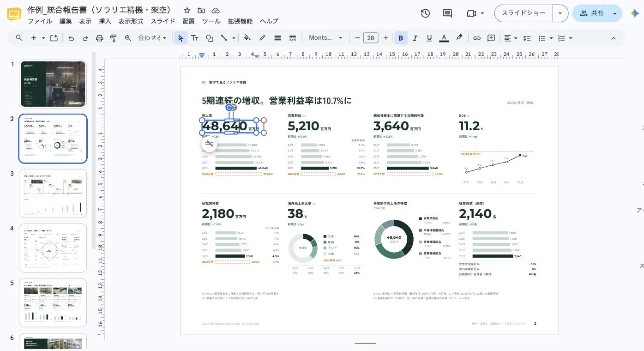Click the print icon
The image size is (644, 351).
(99, 38)
